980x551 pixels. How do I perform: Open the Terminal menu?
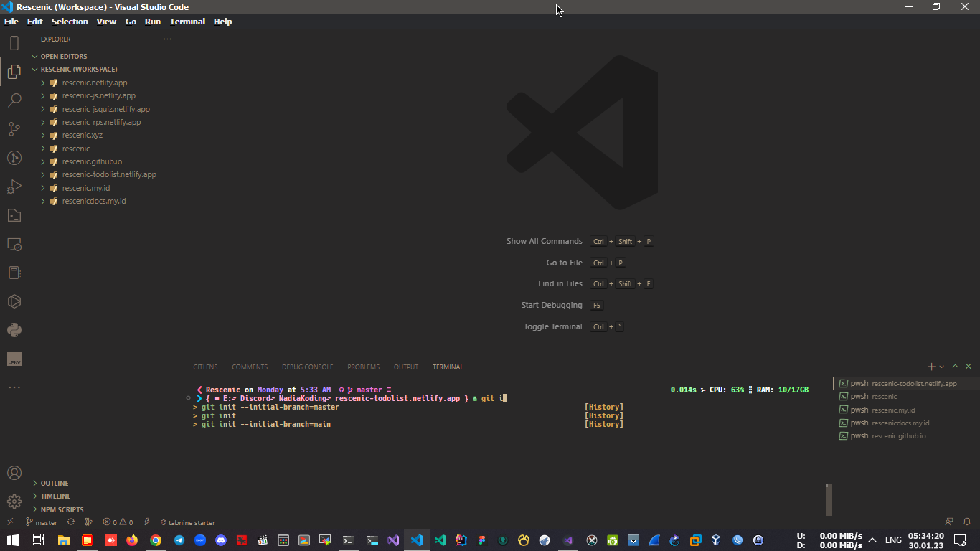pos(187,22)
